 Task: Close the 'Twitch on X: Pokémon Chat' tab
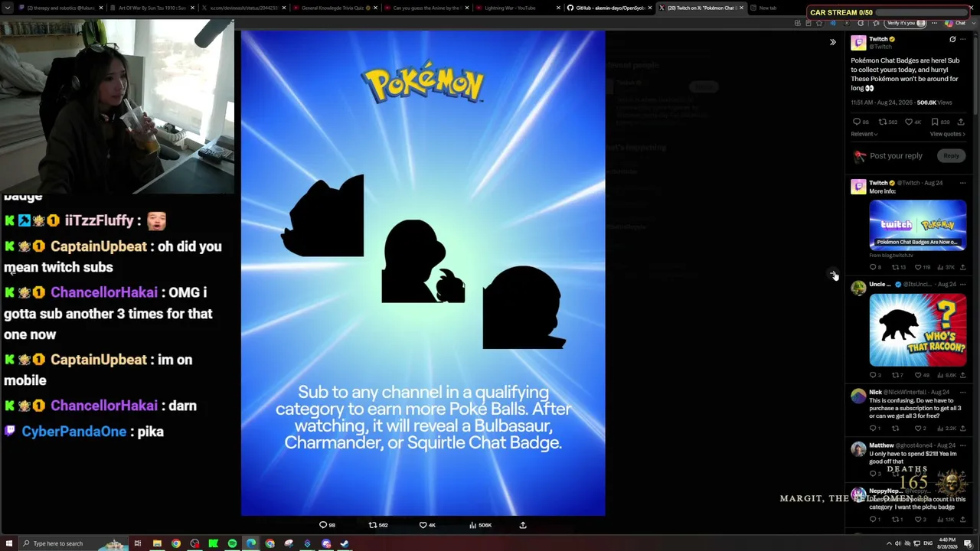tap(741, 8)
